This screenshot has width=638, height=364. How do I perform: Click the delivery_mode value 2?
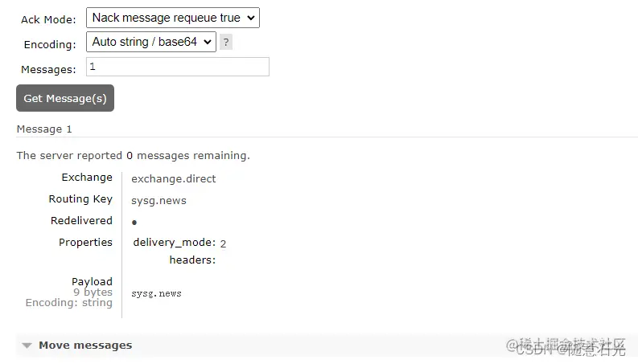pos(223,243)
